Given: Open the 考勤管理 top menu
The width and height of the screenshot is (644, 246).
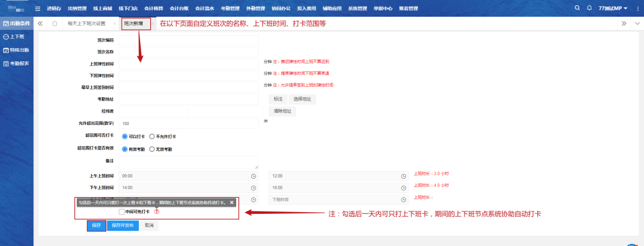Looking at the screenshot, I should click(x=230, y=9).
